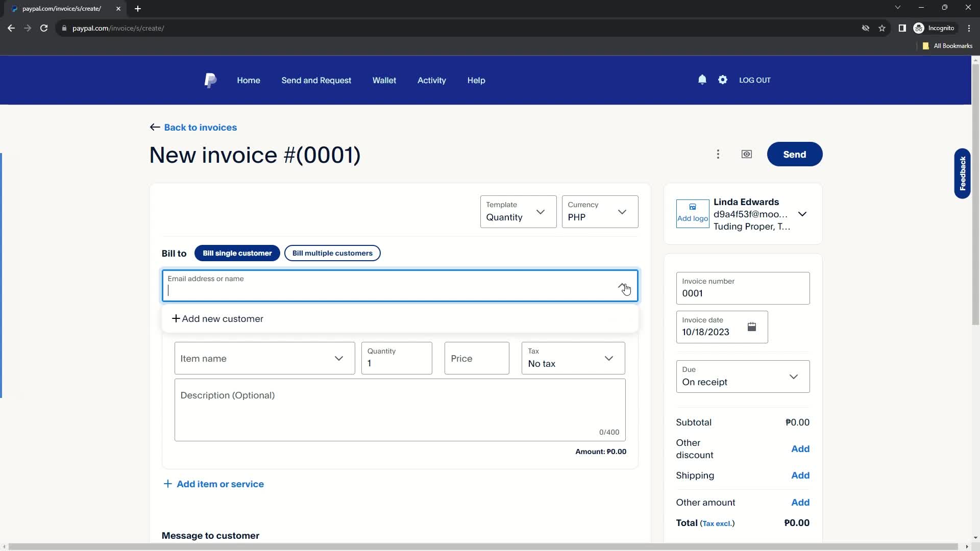Click the site lock icon in address bar
This screenshot has width=980, height=551.
click(x=64, y=28)
